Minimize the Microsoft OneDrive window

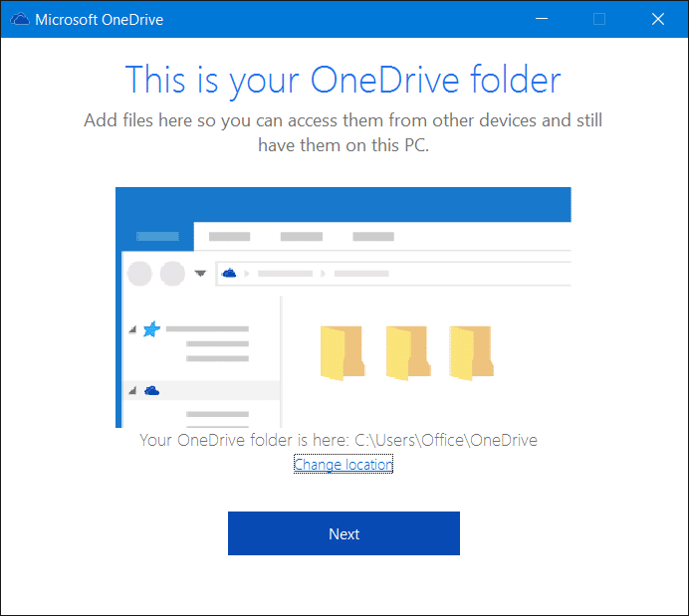click(x=542, y=19)
